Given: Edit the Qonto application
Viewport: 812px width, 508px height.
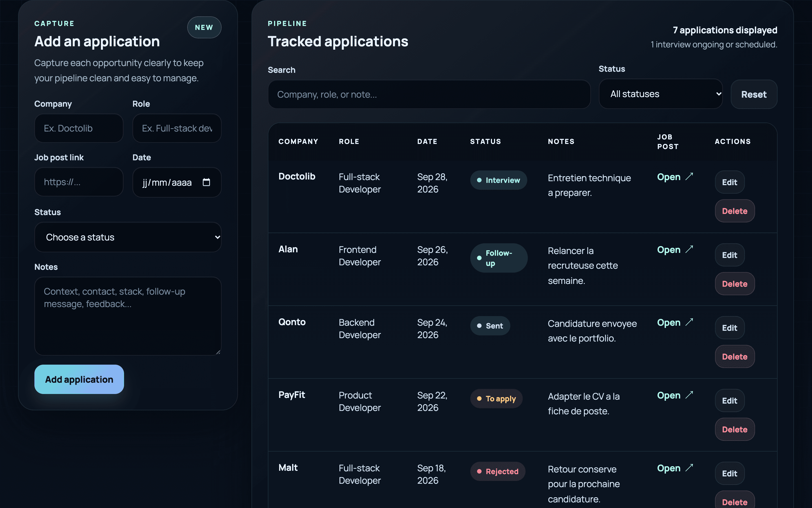Looking at the screenshot, I should pyautogui.click(x=729, y=328).
